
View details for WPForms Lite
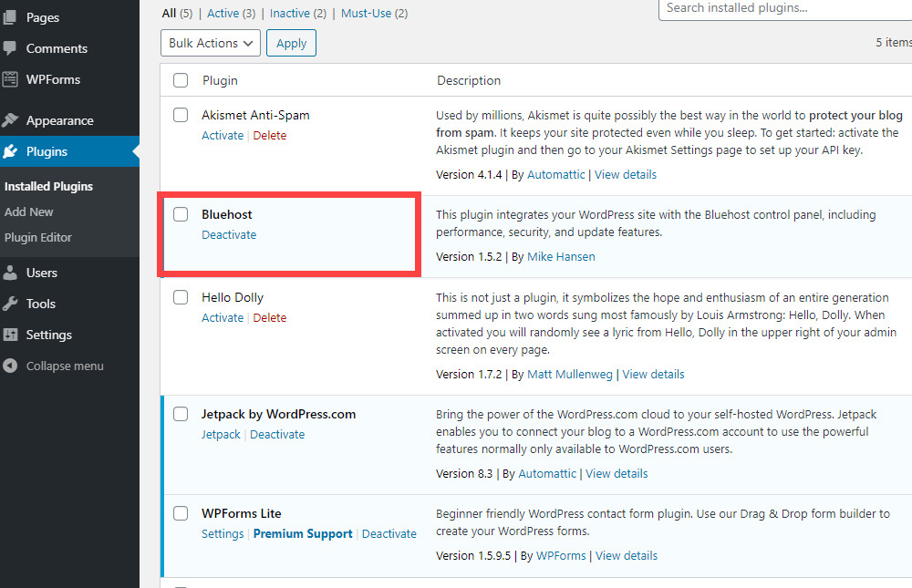point(627,555)
